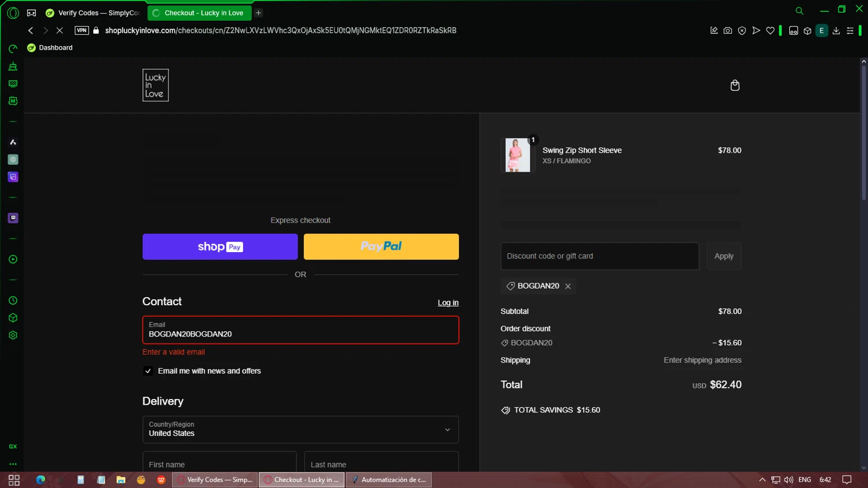
Task: Pay with the Shop Pay button
Action: [220, 247]
